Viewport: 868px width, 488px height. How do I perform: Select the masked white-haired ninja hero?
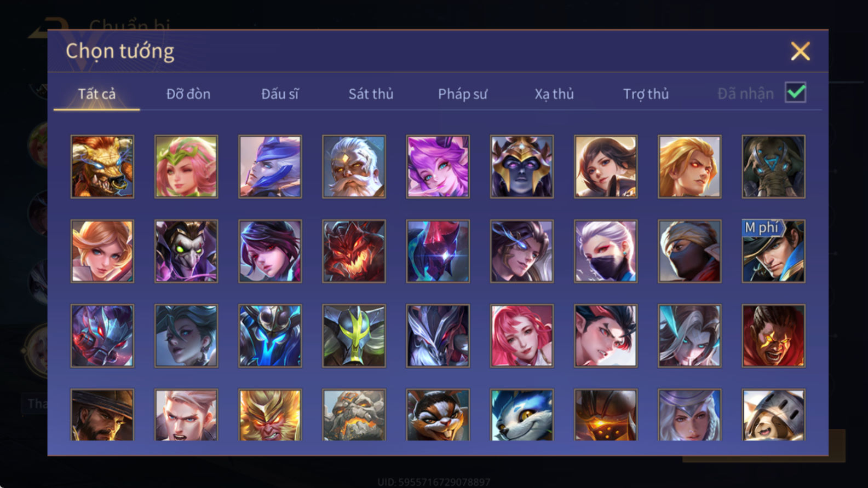tap(606, 251)
